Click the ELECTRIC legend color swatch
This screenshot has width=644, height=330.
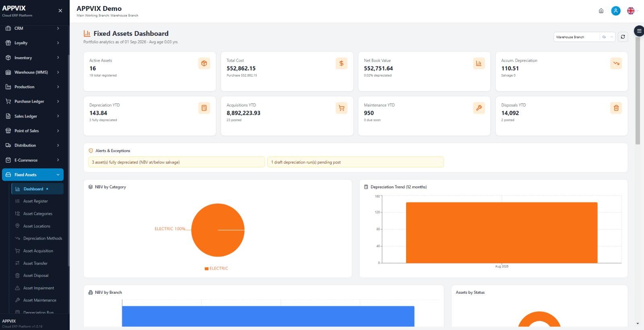[206, 268]
